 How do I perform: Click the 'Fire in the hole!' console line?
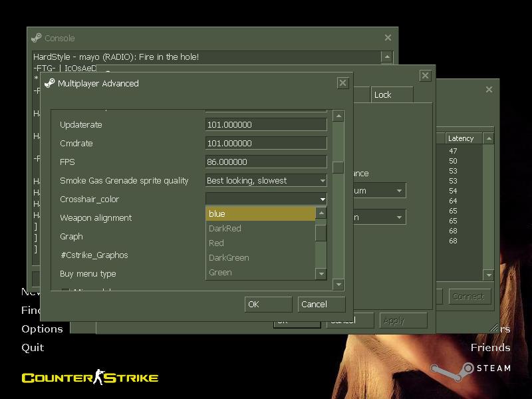pos(116,57)
